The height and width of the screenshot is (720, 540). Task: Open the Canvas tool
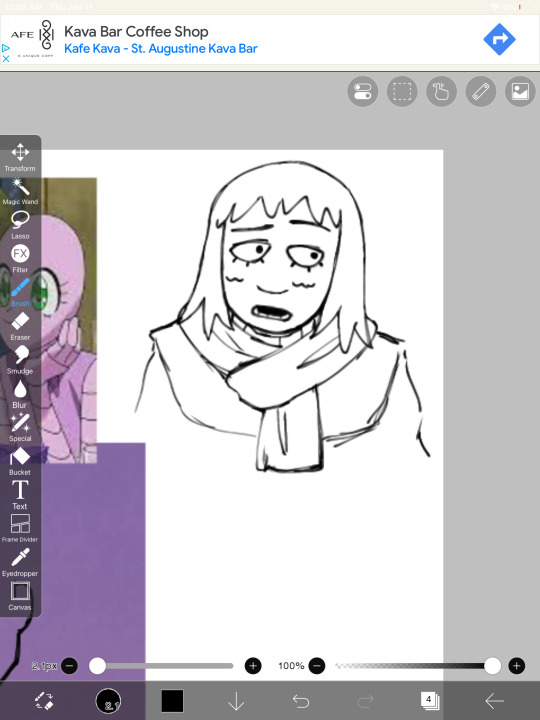point(20,596)
